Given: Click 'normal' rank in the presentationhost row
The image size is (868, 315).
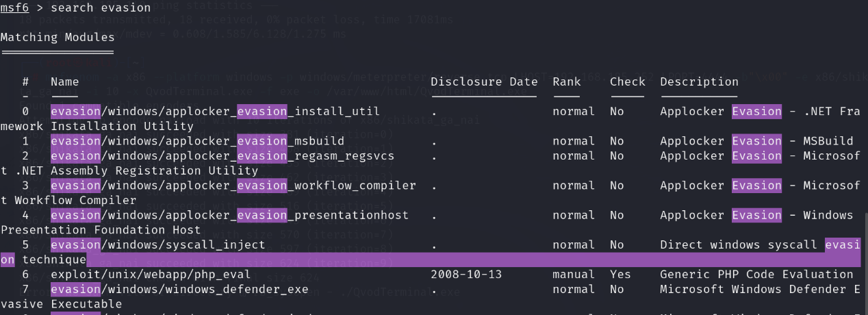Looking at the screenshot, I should click(x=574, y=215).
